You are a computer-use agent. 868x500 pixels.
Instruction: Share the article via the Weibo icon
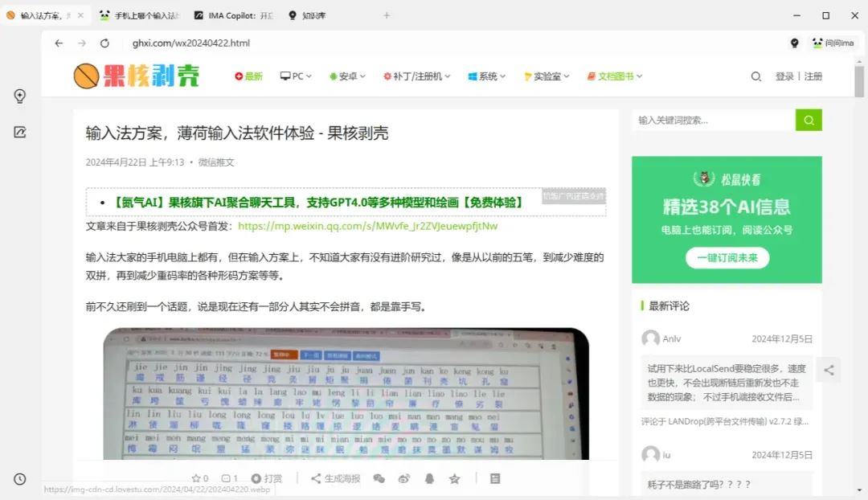pyautogui.click(x=405, y=478)
